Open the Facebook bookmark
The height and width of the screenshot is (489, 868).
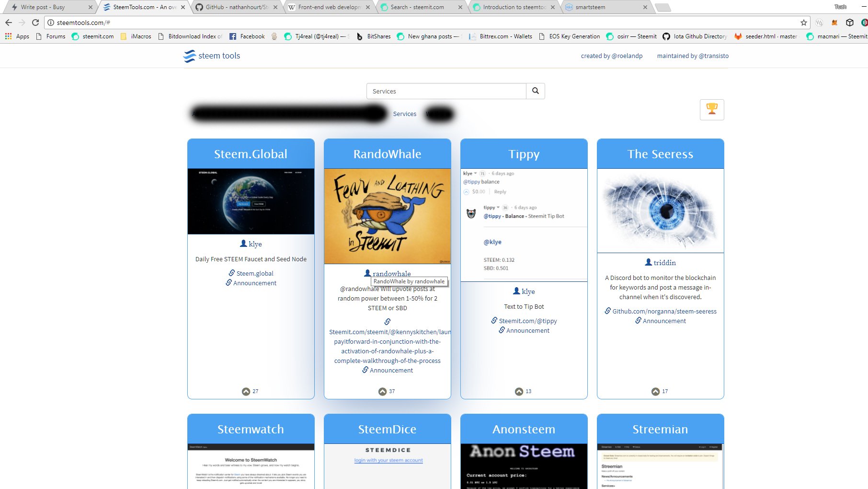click(247, 36)
